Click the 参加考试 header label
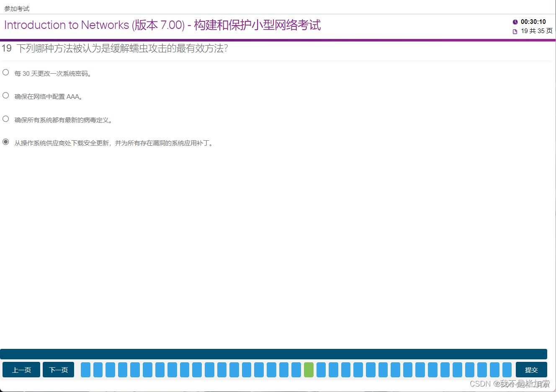Image resolution: width=556 pixels, height=392 pixels. pos(17,9)
